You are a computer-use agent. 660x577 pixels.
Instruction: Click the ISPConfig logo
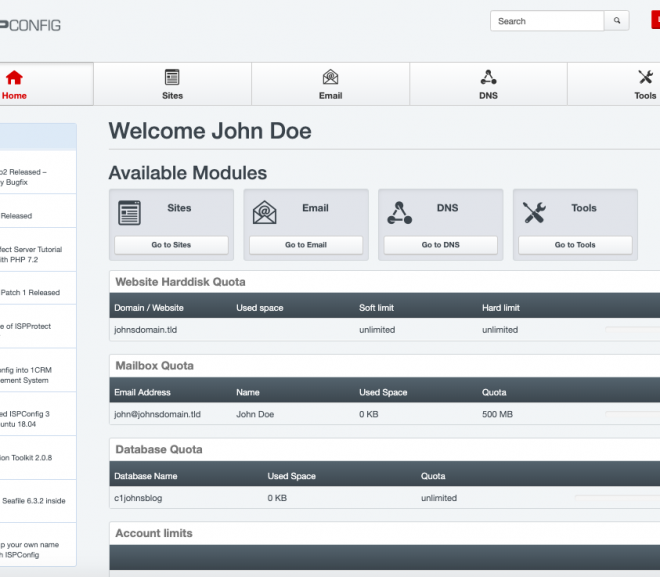[30, 25]
